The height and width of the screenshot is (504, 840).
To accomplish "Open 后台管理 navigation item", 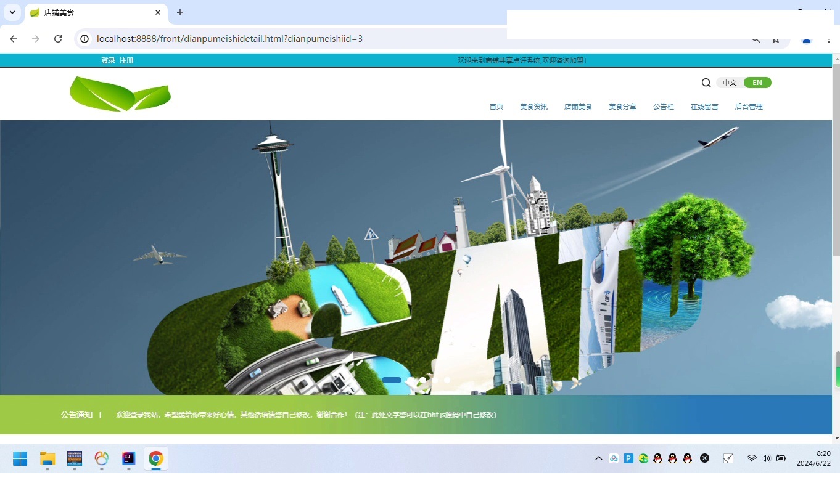I will (x=749, y=107).
